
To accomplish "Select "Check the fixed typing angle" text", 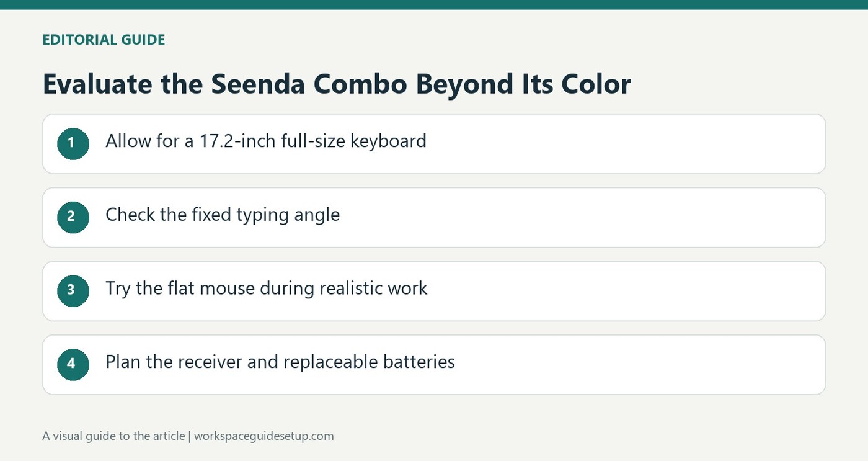I will pos(223,215).
